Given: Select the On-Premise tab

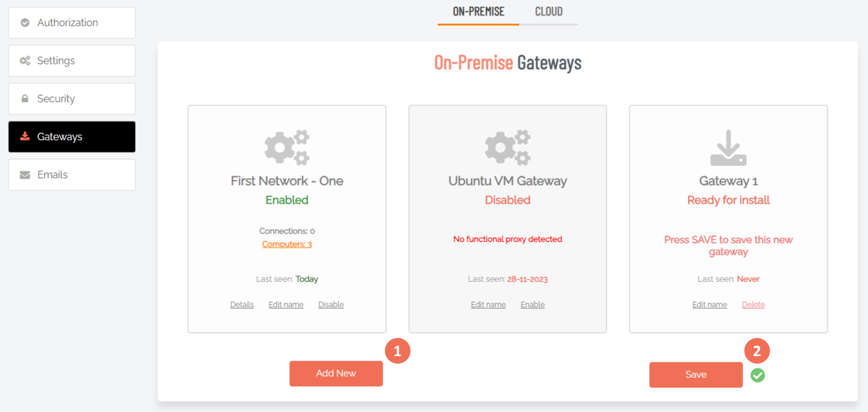Looking at the screenshot, I should [479, 11].
